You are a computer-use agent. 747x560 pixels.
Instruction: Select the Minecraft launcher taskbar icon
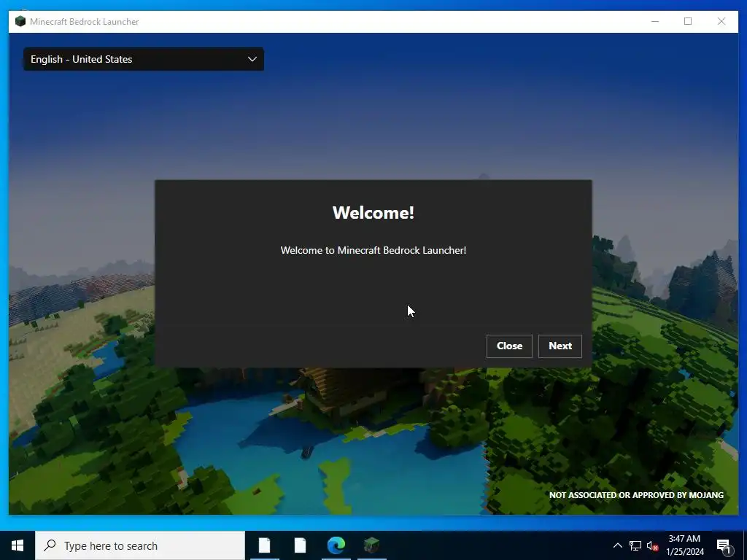[371, 545]
